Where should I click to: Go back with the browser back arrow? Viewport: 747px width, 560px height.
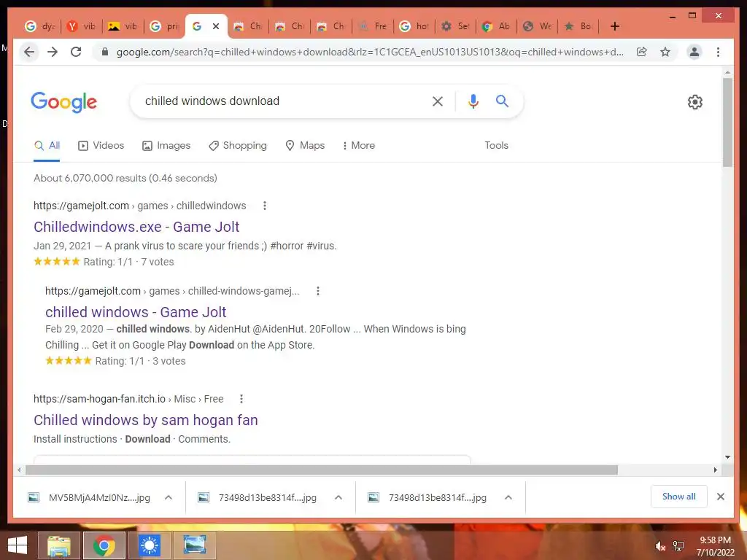coord(29,52)
